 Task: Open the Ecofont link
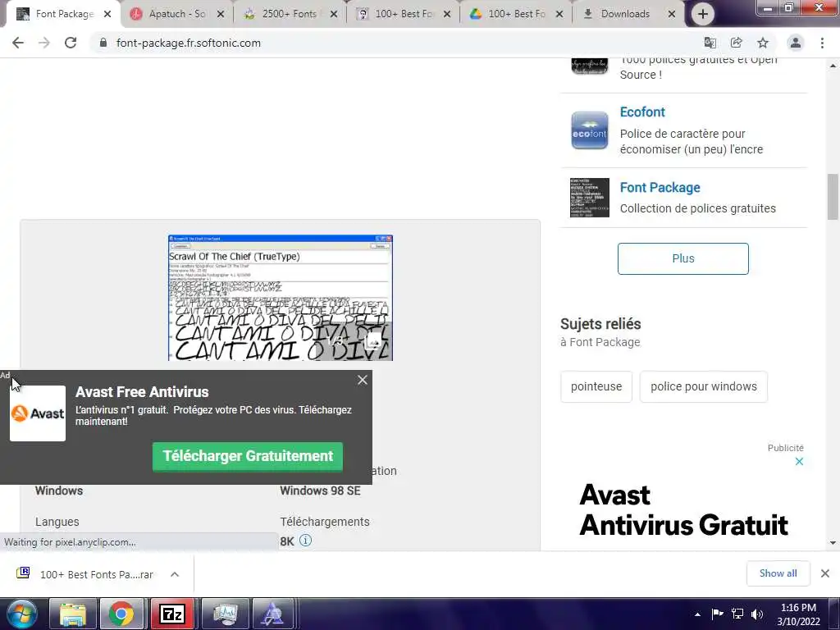641,112
